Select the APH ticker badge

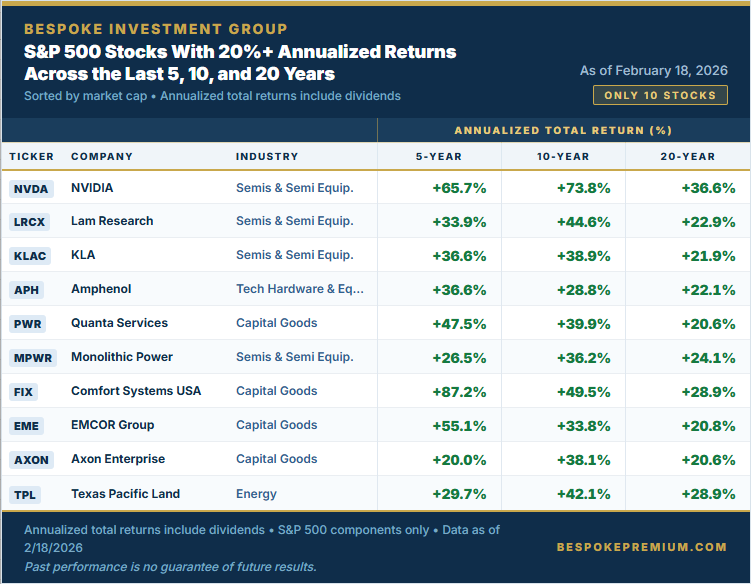pyautogui.click(x=26, y=290)
